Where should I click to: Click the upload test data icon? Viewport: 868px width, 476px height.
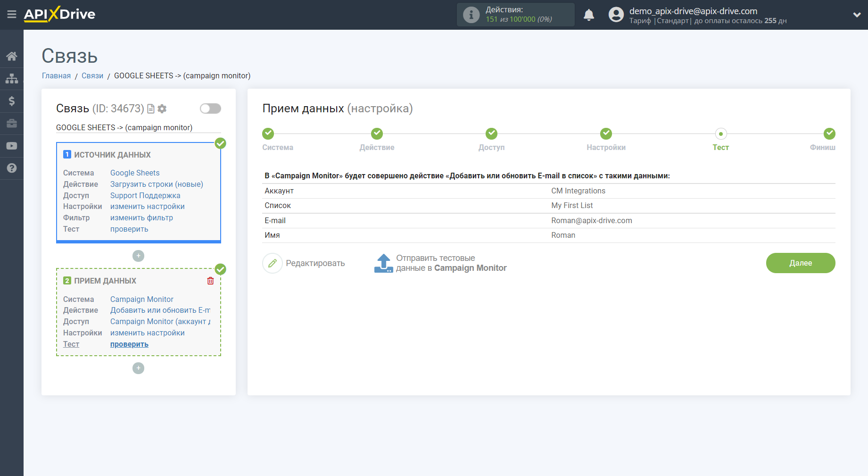point(383,263)
